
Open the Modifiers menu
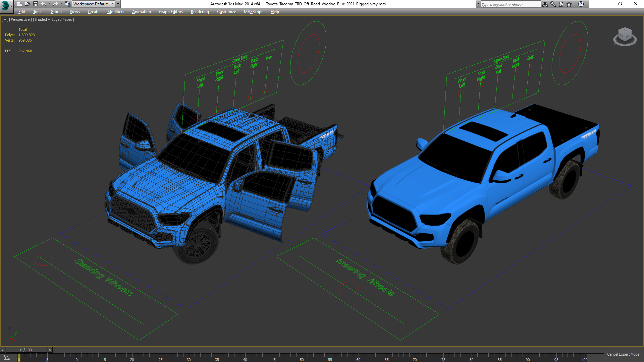pyautogui.click(x=116, y=12)
